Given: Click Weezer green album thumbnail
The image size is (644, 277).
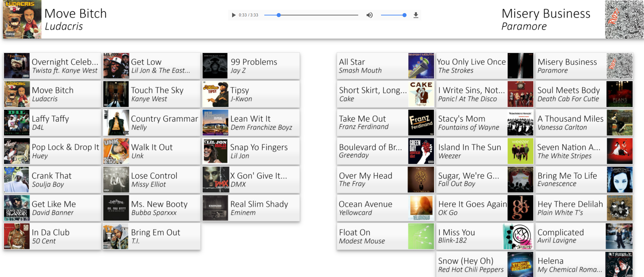Looking at the screenshot, I should pos(520,151).
